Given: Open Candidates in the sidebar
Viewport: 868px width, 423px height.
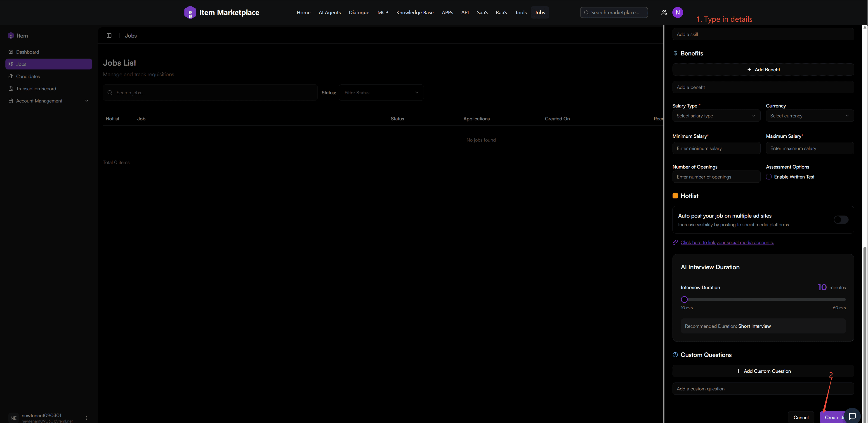Looking at the screenshot, I should click(x=28, y=76).
